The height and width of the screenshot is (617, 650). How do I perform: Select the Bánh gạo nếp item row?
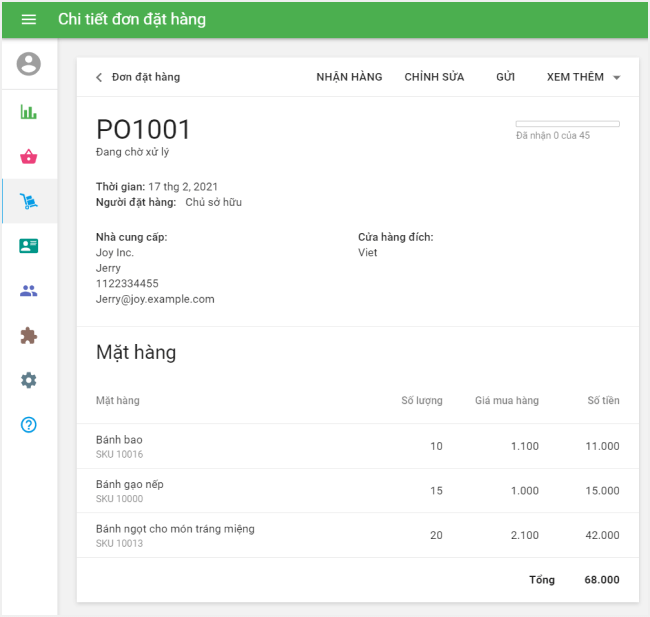point(357,491)
